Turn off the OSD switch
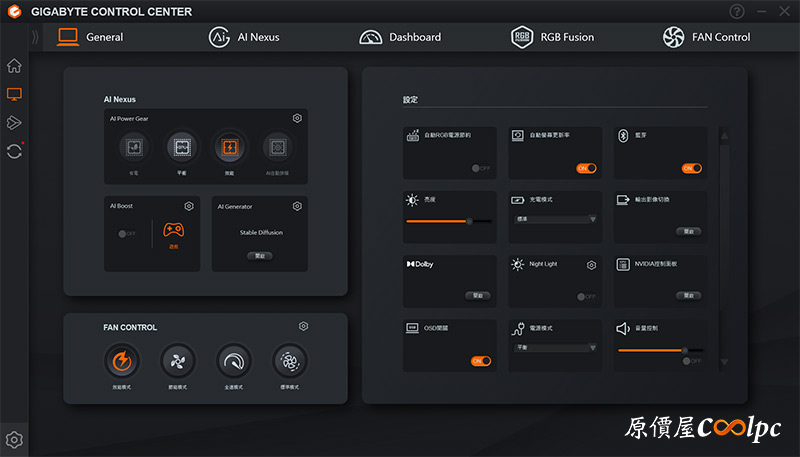The height and width of the screenshot is (457, 800). point(481,361)
